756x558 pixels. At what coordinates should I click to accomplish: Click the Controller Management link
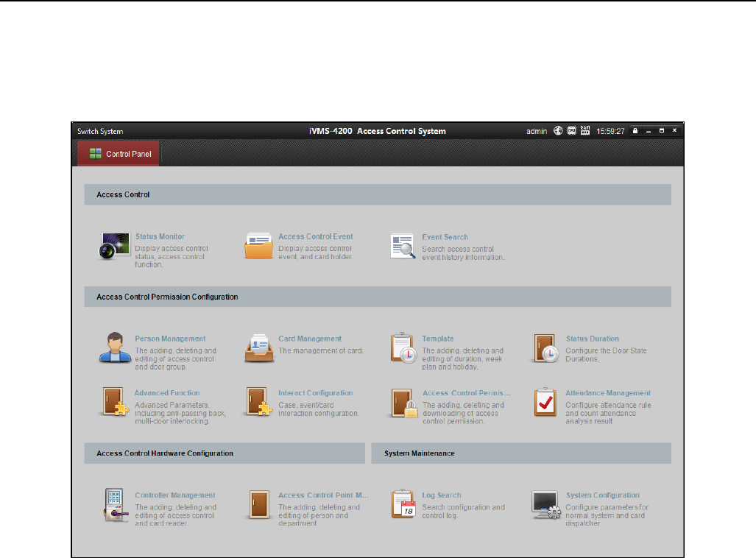(175, 495)
